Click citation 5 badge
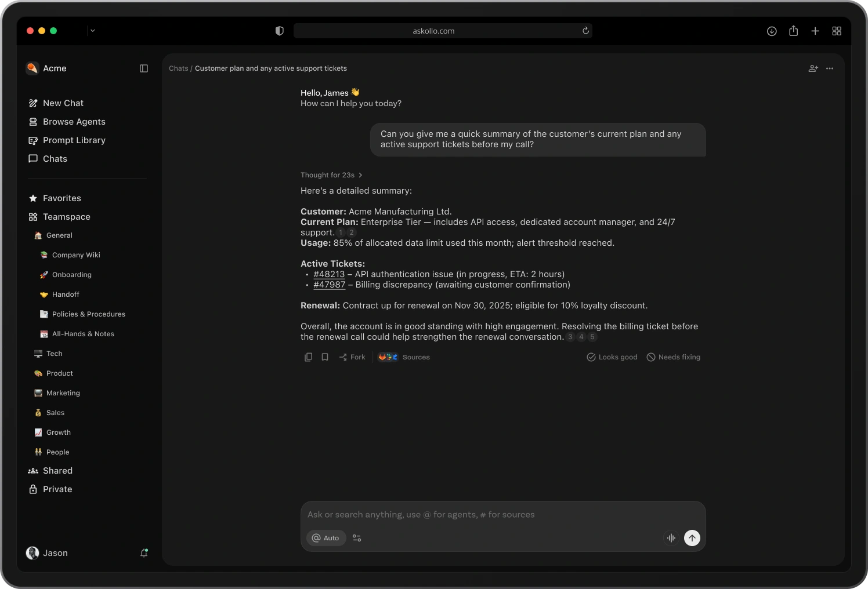This screenshot has width=868, height=589. [x=592, y=337]
